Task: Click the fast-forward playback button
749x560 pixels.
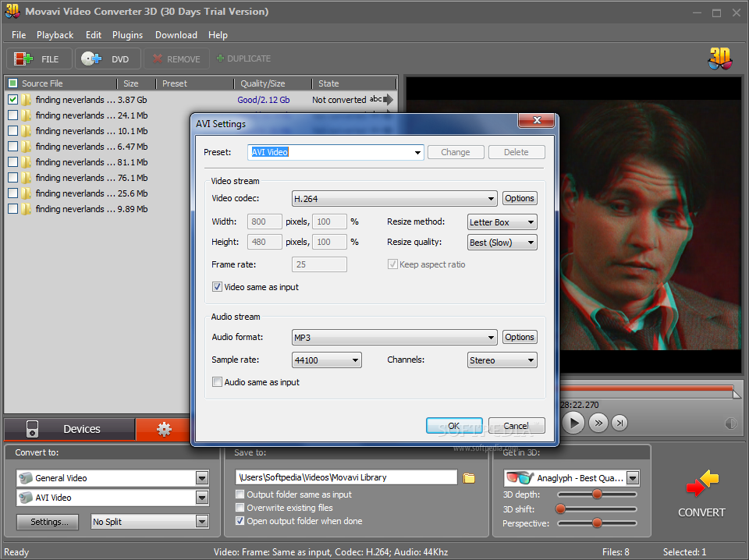Action: (x=598, y=423)
